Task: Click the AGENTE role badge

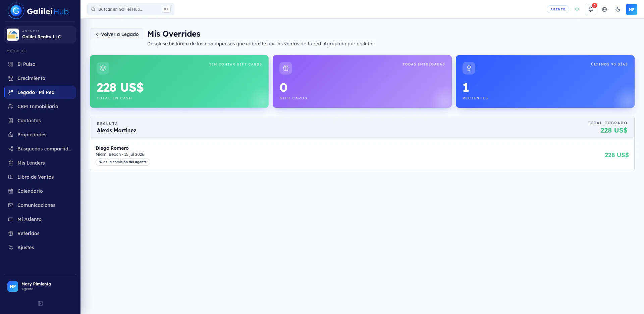Action: 558,9
